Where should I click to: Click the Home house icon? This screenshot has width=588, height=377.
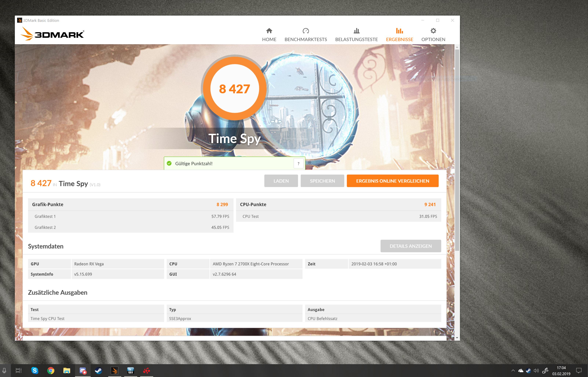tap(269, 31)
